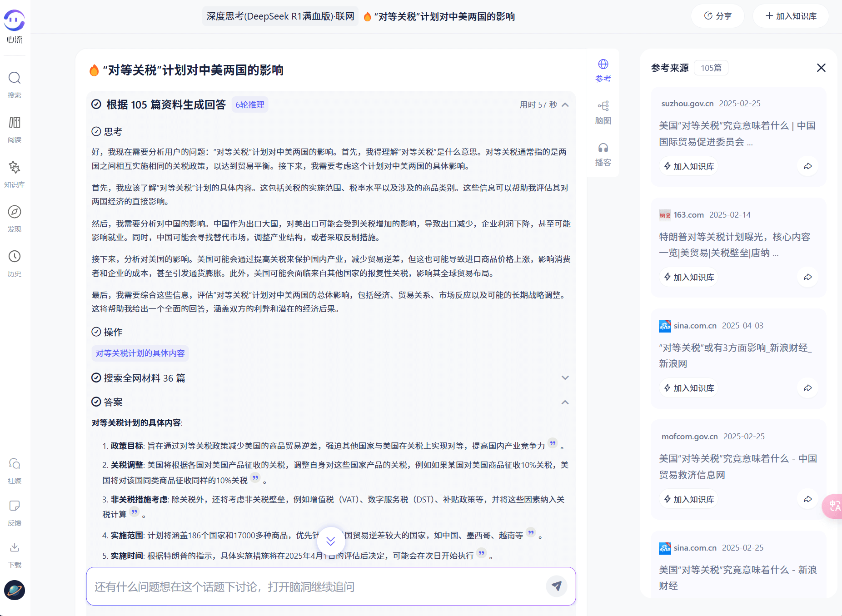点击发送按钮提交追问
The image size is (842, 616).
coord(556,586)
